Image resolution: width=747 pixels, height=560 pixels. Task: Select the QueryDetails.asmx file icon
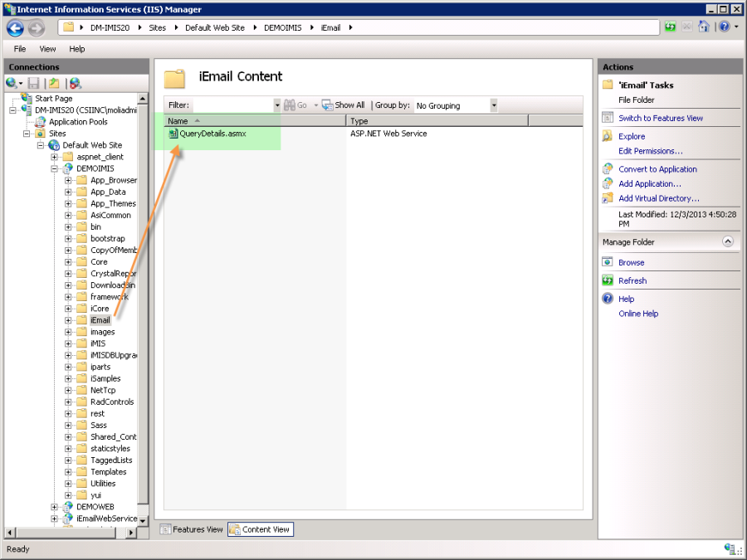(x=173, y=134)
